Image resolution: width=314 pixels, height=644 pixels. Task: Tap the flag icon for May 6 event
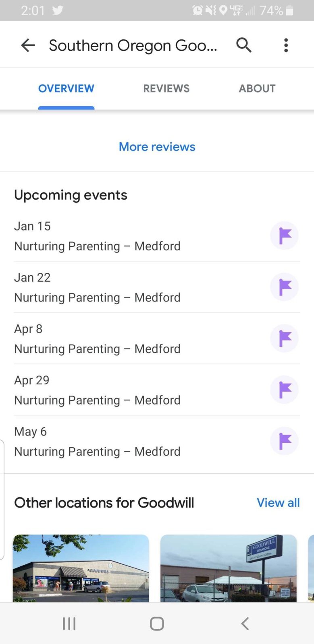pos(284,441)
